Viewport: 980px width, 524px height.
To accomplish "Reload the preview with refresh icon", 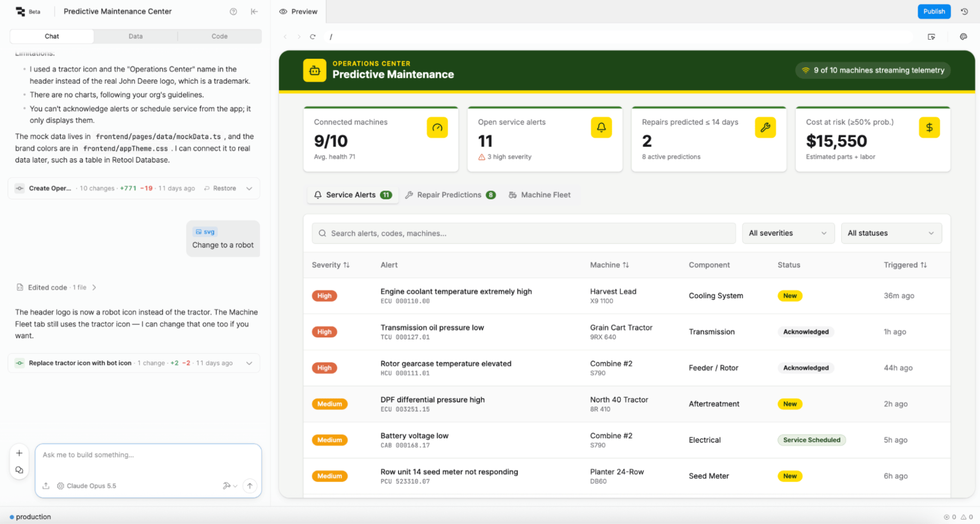I will click(x=313, y=37).
